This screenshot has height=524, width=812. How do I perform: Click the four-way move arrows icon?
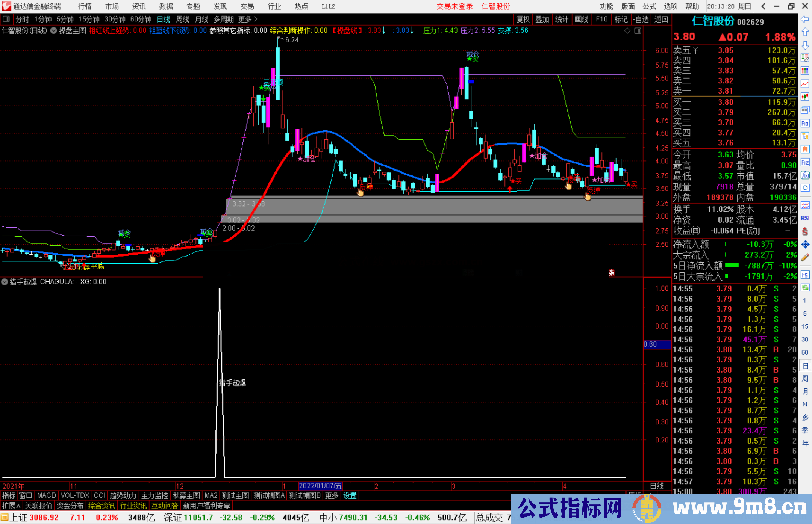click(805, 245)
